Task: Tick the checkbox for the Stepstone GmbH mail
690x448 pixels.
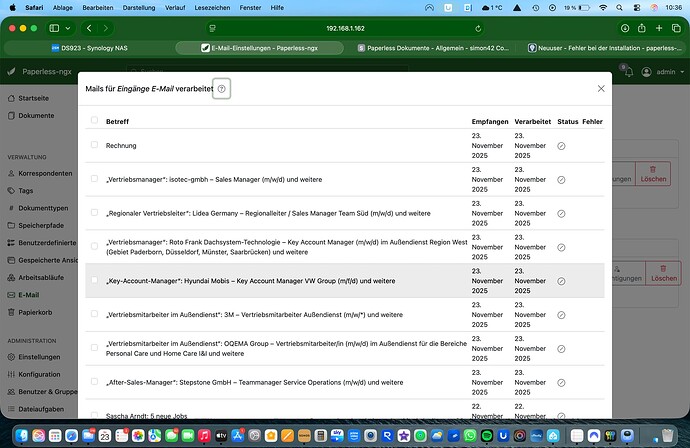Action: 94,382
